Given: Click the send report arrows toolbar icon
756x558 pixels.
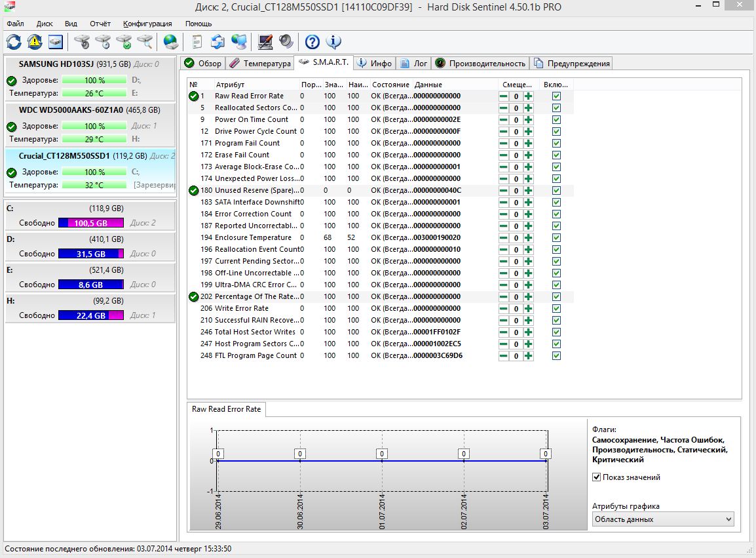Looking at the screenshot, I should [x=218, y=42].
